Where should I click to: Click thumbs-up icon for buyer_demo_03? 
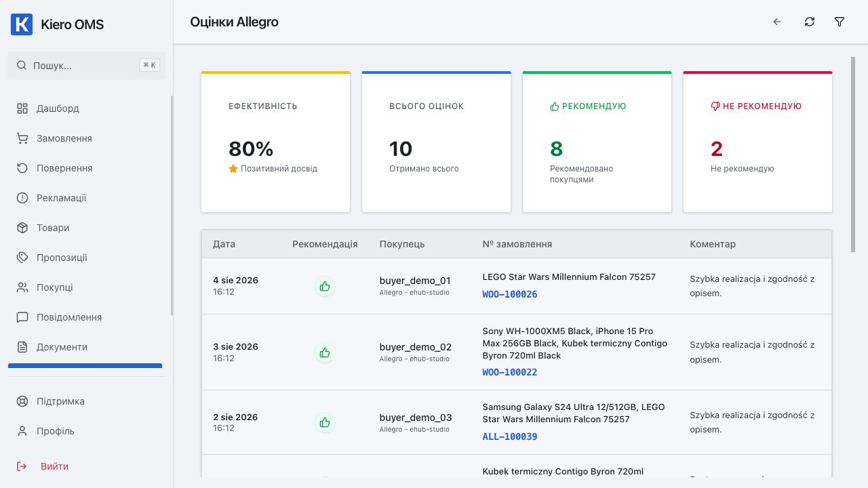click(325, 422)
